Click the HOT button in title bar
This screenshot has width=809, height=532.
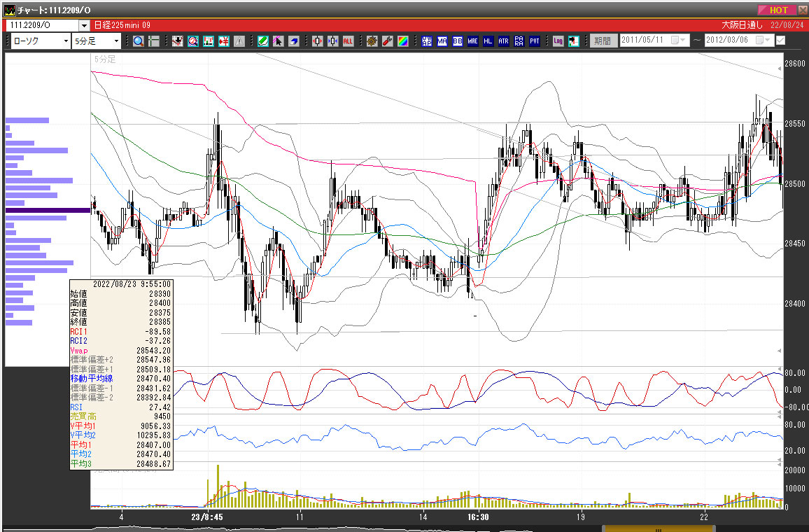pyautogui.click(x=778, y=10)
